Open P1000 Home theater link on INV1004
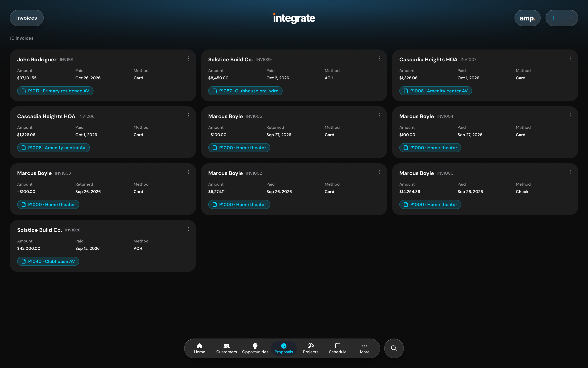Image resolution: width=588 pixels, height=368 pixels. coord(430,148)
